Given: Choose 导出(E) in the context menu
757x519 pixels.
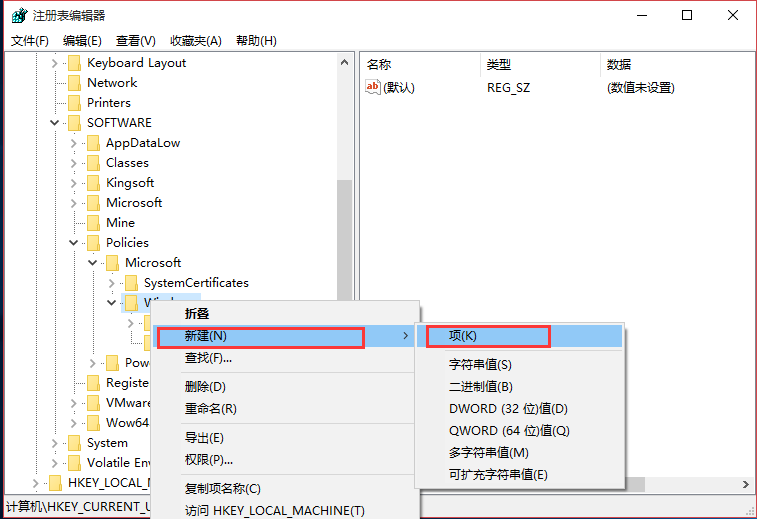Looking at the screenshot, I should point(285,438).
